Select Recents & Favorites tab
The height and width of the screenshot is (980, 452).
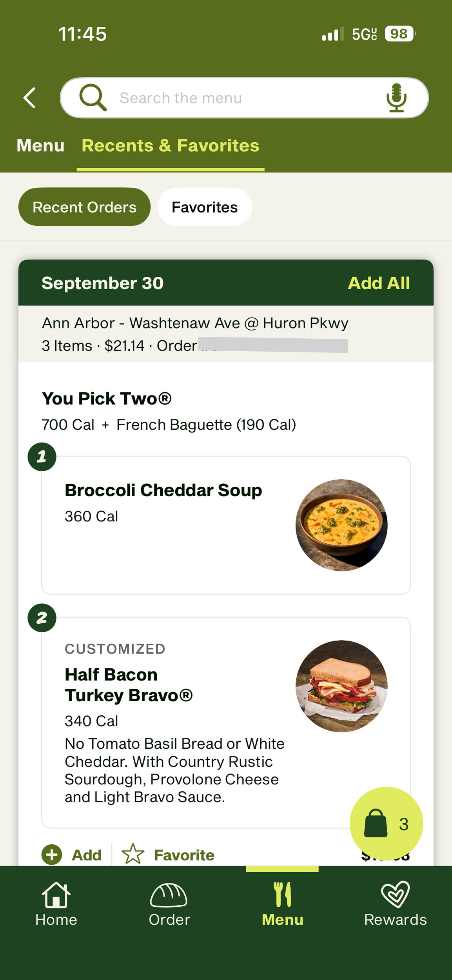(x=171, y=145)
